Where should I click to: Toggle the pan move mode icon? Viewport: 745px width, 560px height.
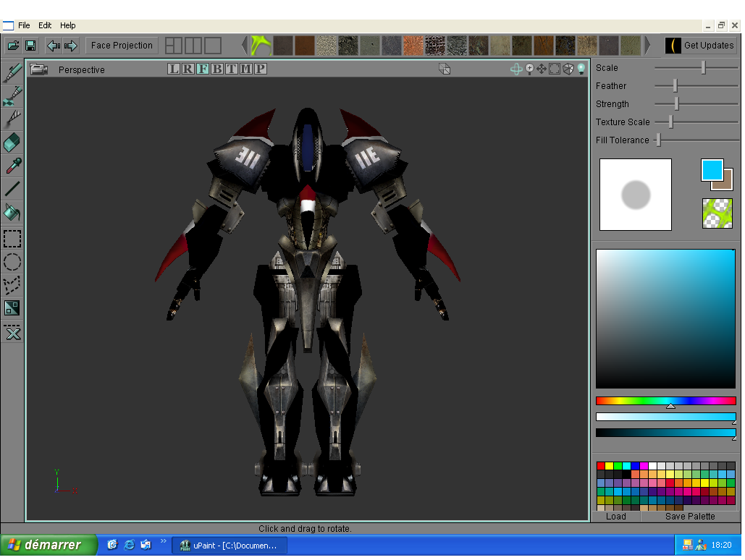pos(542,69)
